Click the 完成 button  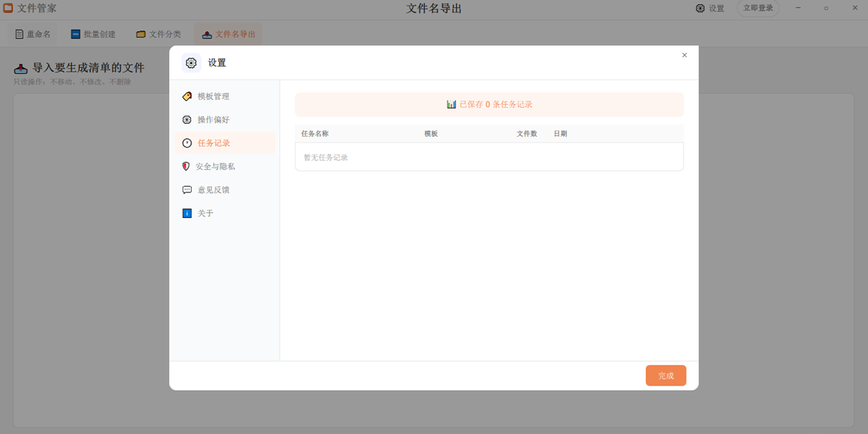tap(666, 375)
